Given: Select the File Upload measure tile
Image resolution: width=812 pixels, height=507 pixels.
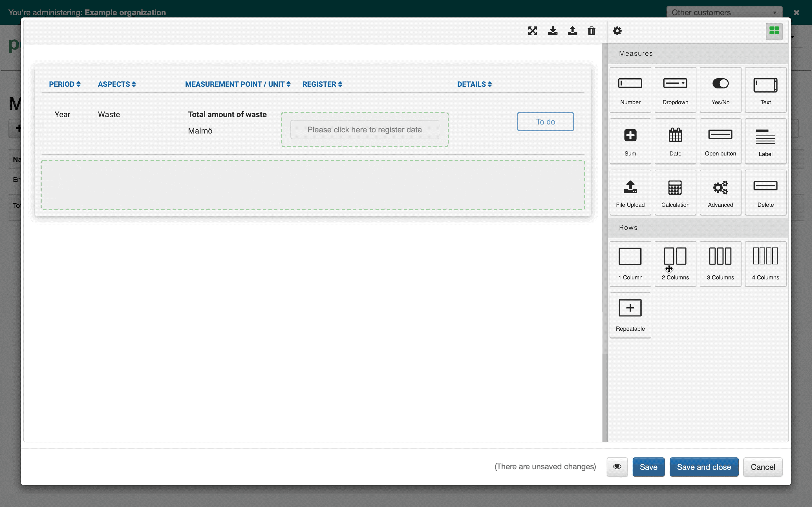Looking at the screenshot, I should [x=630, y=192].
